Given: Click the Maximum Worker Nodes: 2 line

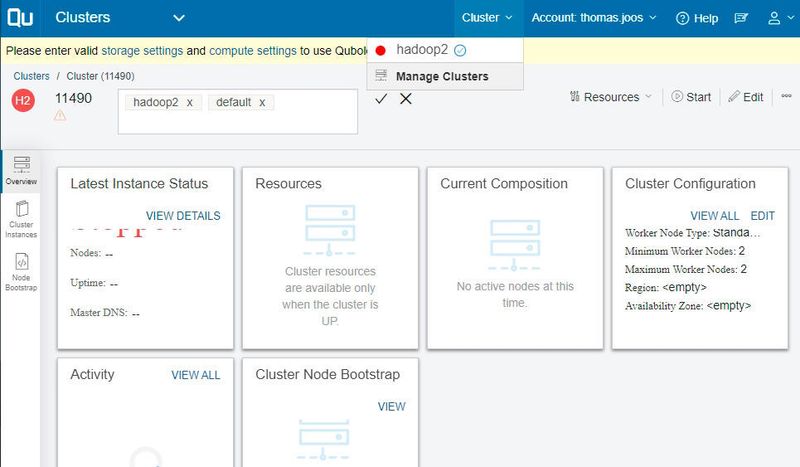Looking at the screenshot, I should [686, 269].
